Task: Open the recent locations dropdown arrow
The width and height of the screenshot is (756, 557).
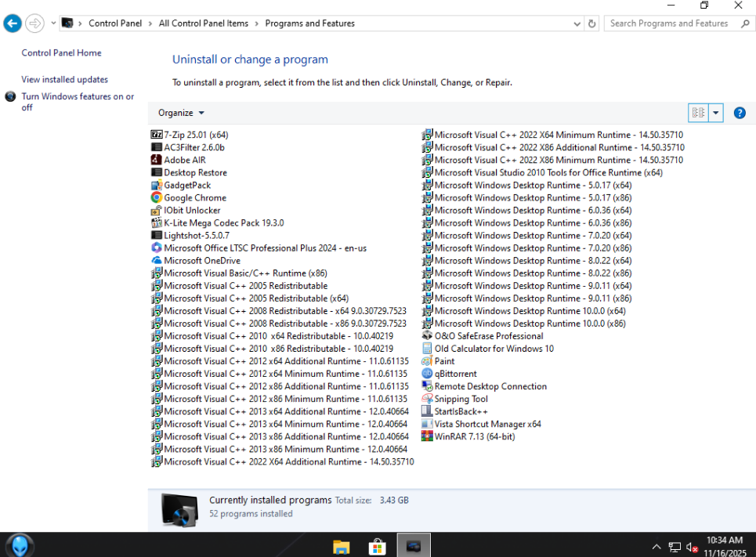Action: (x=53, y=23)
